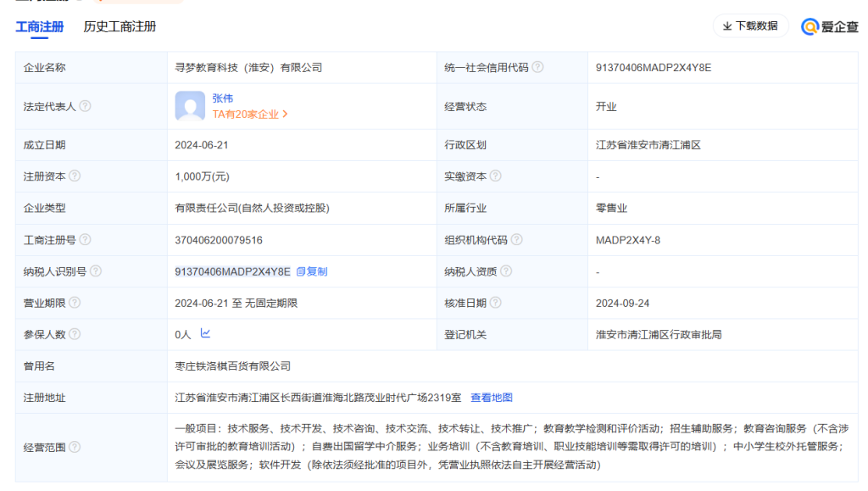868x491 pixels.
Task: Click help icon next to 法定代表人
Action: tap(85, 107)
